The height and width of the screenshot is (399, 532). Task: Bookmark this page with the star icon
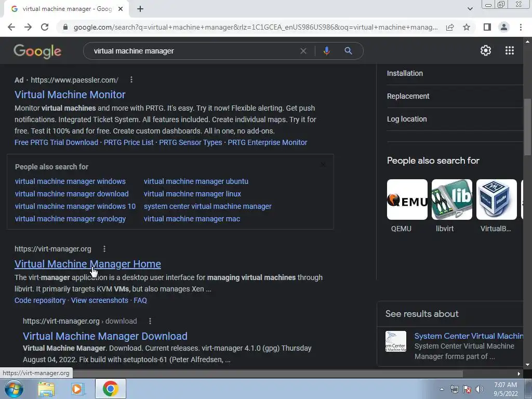coord(467,27)
